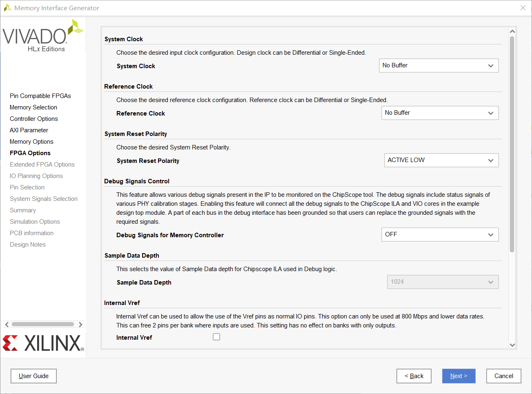
Task: Select System Signals Selection in sidebar
Action: [44, 199]
